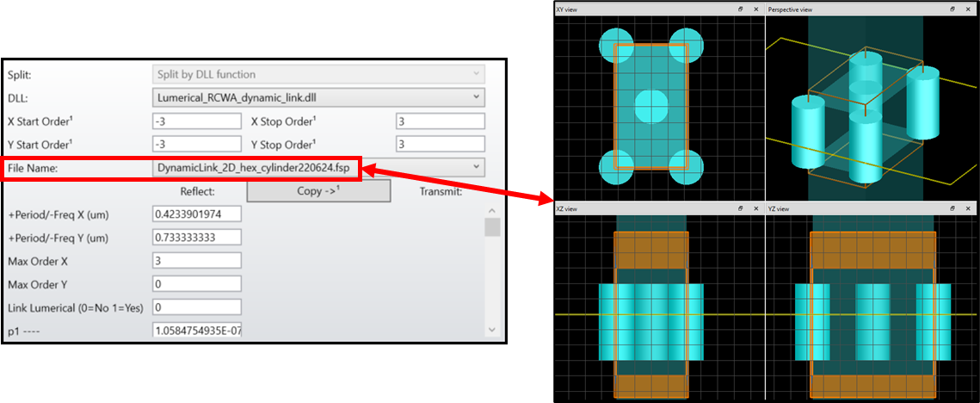Click the YZ view title

click(x=780, y=208)
